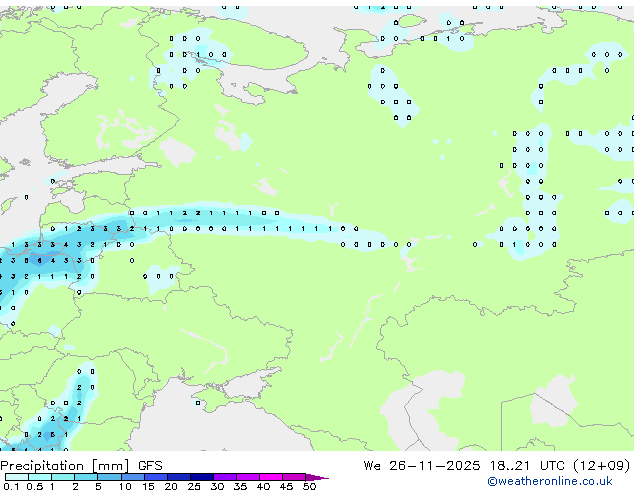This screenshot has width=634, height=490.
Task: Click the "(12+09)" forecast run label
Action: click(602, 466)
